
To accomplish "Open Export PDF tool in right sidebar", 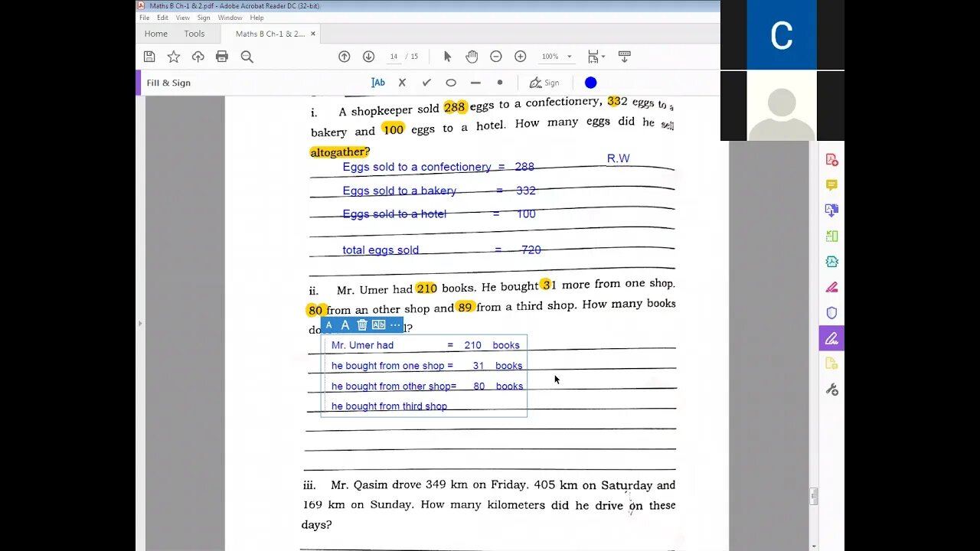I will click(831, 210).
